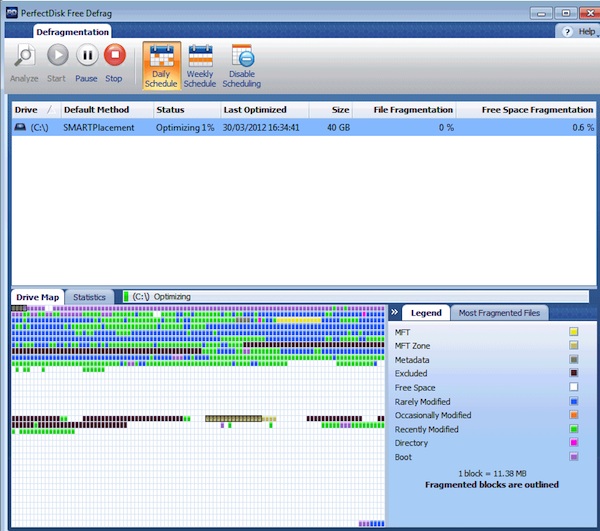The height and width of the screenshot is (531, 600).
Task: Click the yellow MFT blocks in drive map
Action: coord(298,320)
